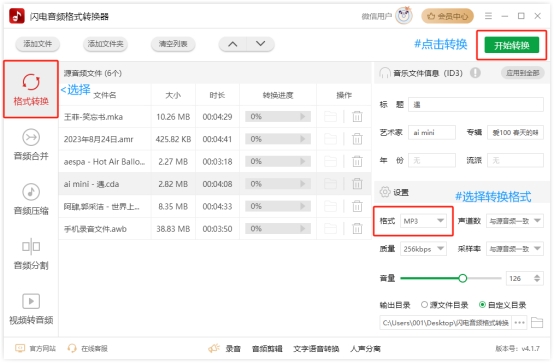The width and height of the screenshot is (554, 363).
Task: Click the settings gear icon by 设置
Action: (x=385, y=192)
